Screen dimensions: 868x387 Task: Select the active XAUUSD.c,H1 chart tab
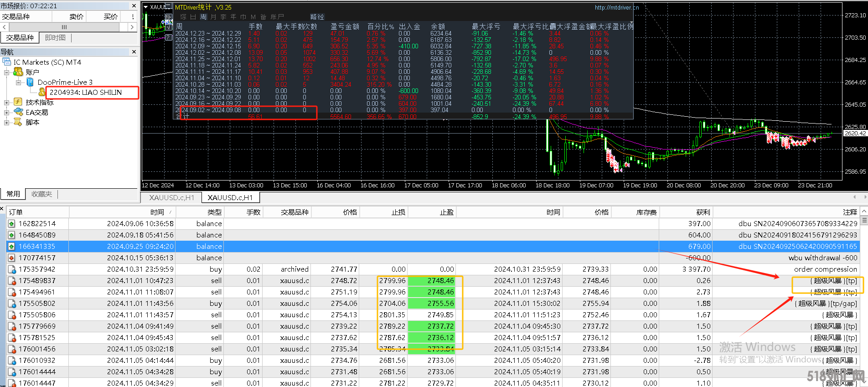click(x=230, y=197)
